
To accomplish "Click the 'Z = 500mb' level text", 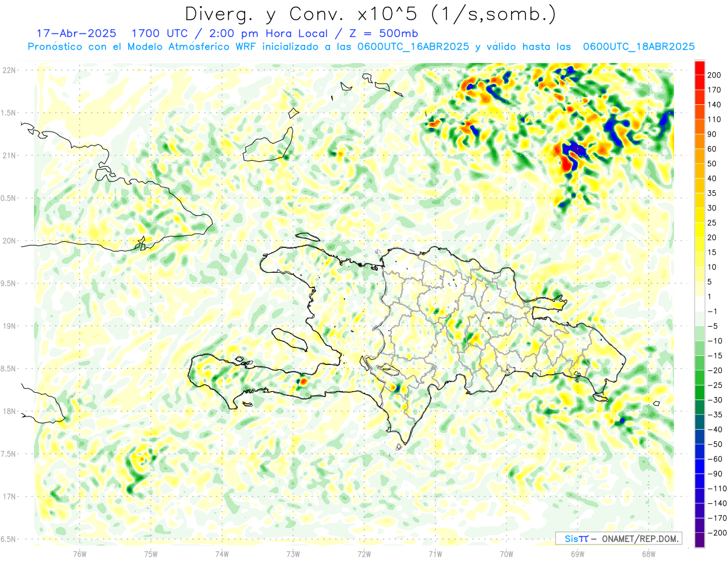I will coord(382,33).
